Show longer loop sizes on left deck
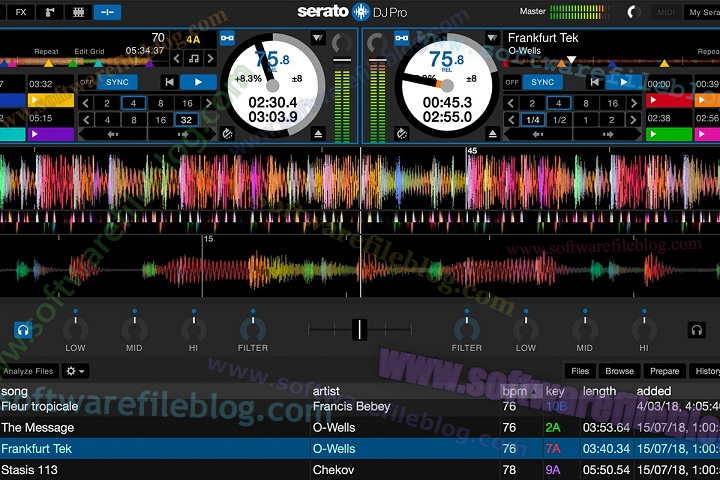The height and width of the screenshot is (480, 720). pos(209,103)
